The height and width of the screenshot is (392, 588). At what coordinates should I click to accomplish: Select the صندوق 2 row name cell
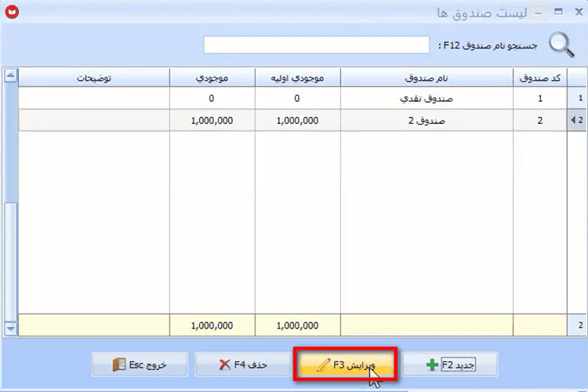click(426, 121)
